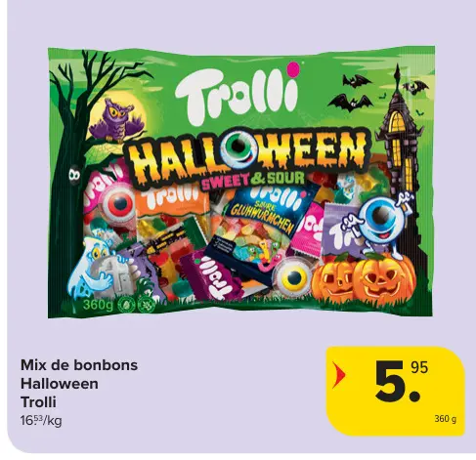This screenshot has height=460, width=476.
Task: Click the Trolli Halloween candy bag image
Action: [241, 183]
